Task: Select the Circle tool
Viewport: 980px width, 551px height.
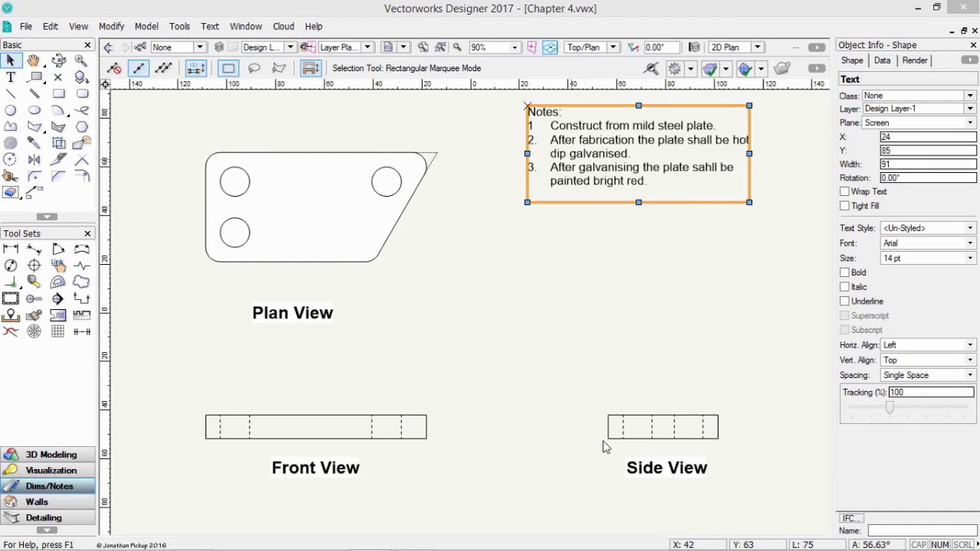Action: tap(11, 109)
